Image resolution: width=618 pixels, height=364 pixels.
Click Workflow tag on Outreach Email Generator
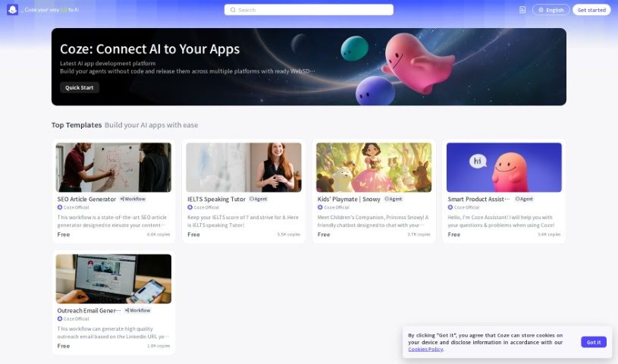pos(137,310)
